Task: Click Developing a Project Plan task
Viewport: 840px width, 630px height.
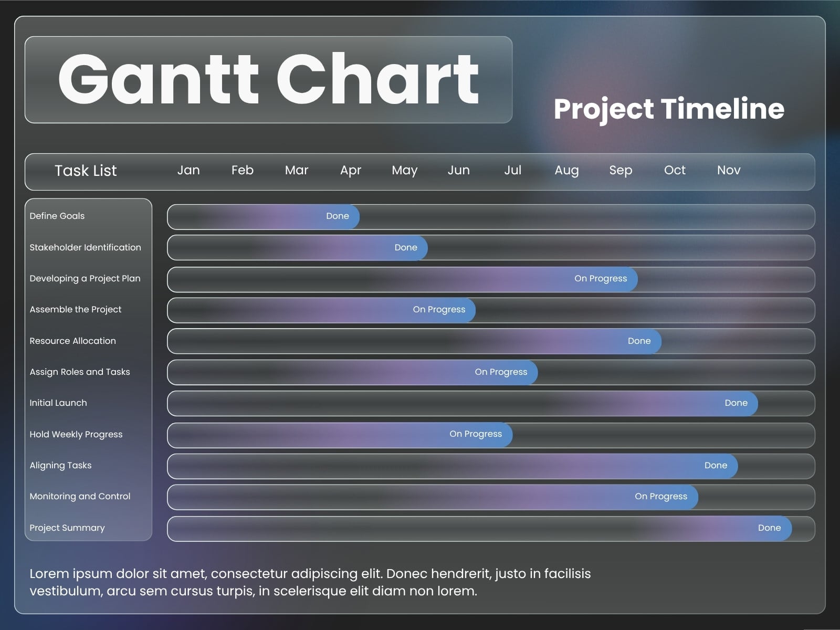Action: click(x=85, y=279)
